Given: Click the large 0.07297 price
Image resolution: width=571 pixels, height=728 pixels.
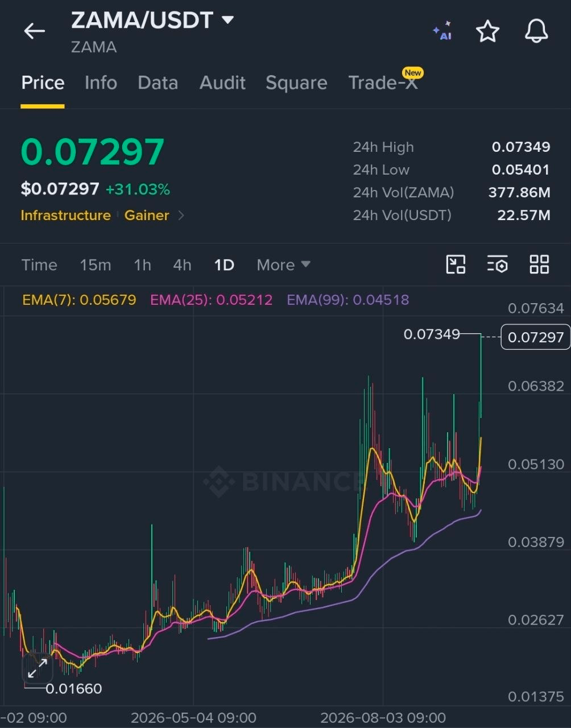Looking at the screenshot, I should (93, 152).
